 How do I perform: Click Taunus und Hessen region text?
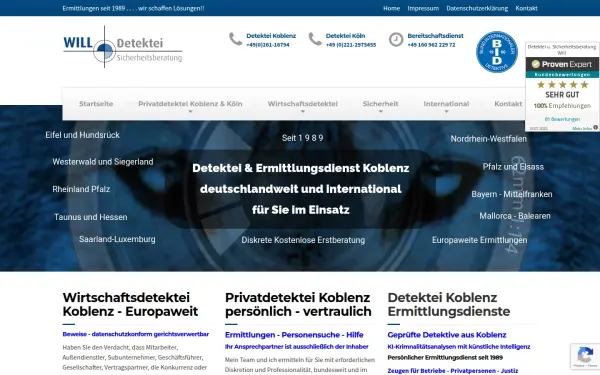click(x=91, y=217)
